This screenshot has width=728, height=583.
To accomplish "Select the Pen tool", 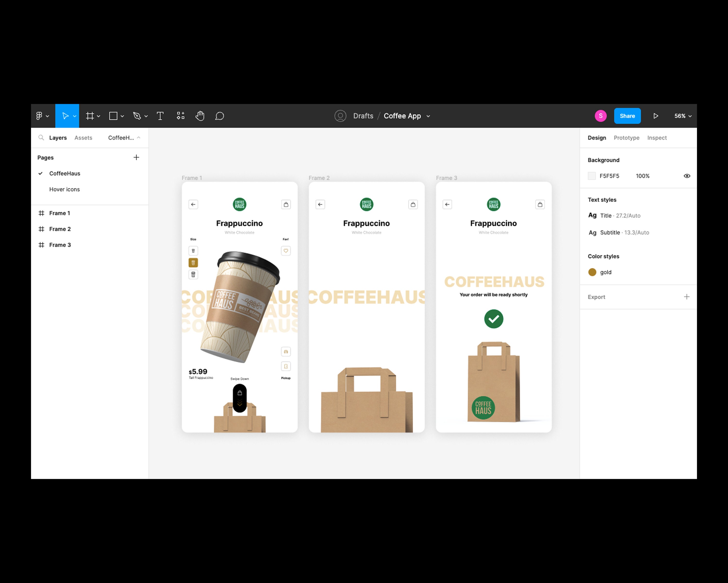I will [137, 116].
